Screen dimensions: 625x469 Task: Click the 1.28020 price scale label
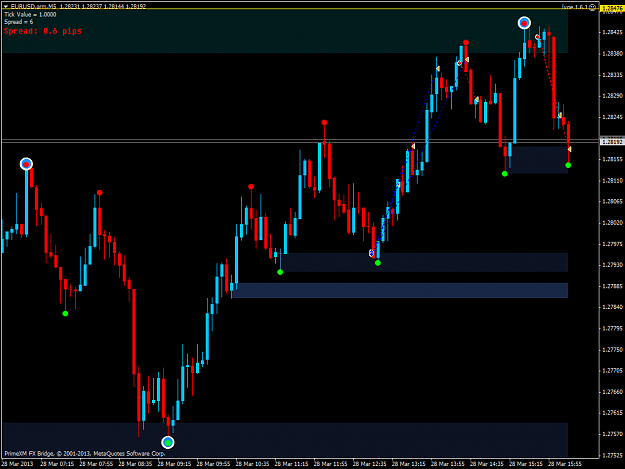tap(613, 222)
